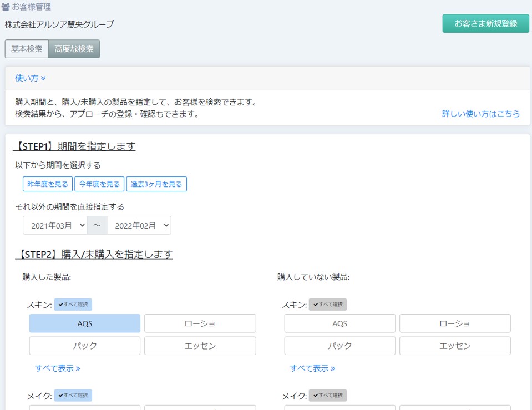
Task: Open the end month dropdown 2022年02月
Action: [x=139, y=225]
